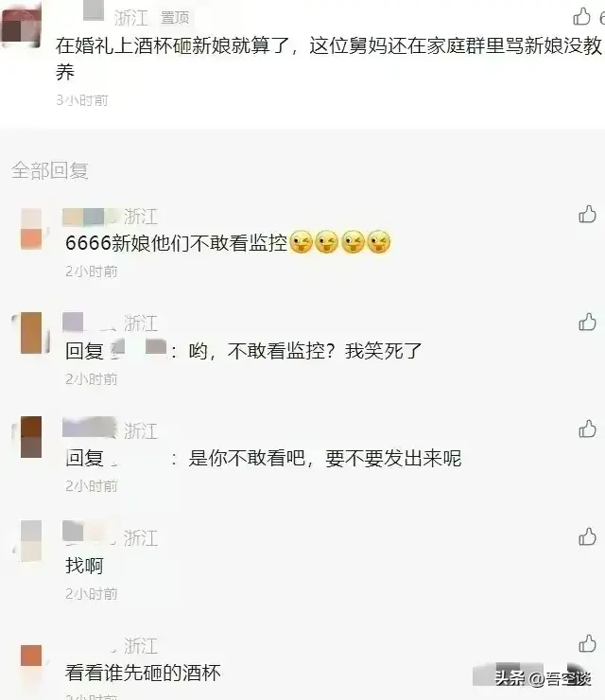
Task: Open avatar beside '我笑死了' reply
Action: (31, 333)
